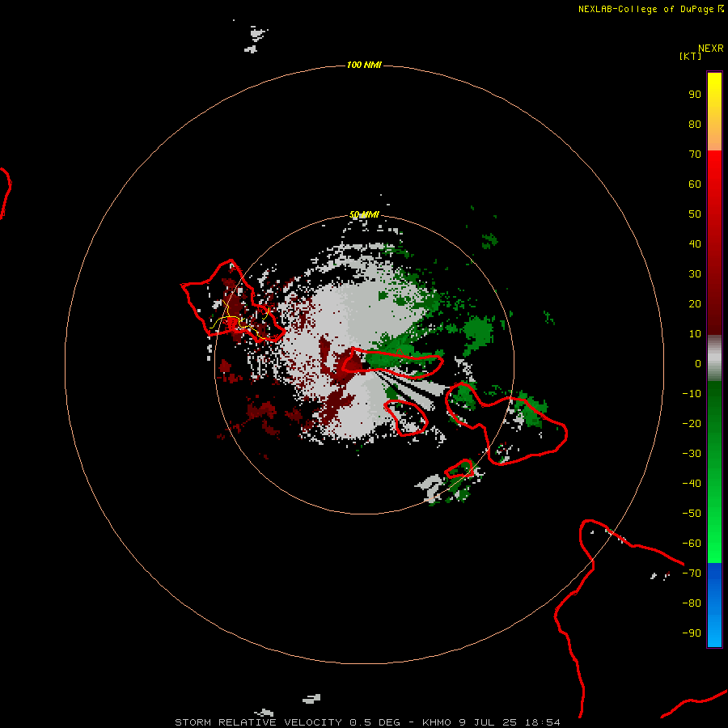Click the "NEXLAB-College of DuPage" credit text
This screenshot has width=728, height=728.
(x=645, y=9)
